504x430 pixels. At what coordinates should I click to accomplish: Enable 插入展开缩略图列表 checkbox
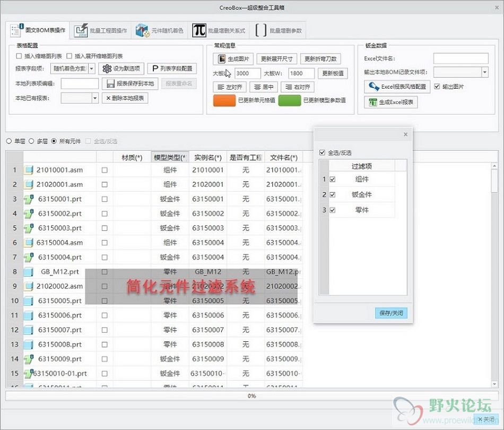click(x=69, y=56)
